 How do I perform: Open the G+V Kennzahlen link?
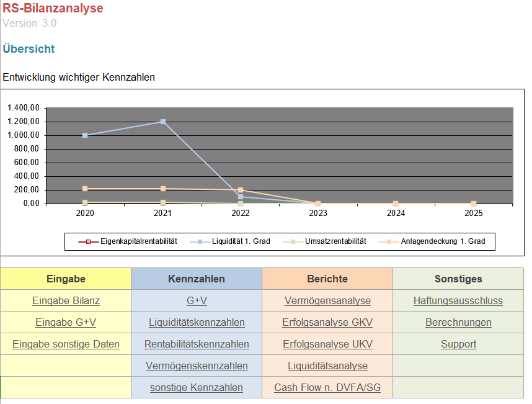197,300
